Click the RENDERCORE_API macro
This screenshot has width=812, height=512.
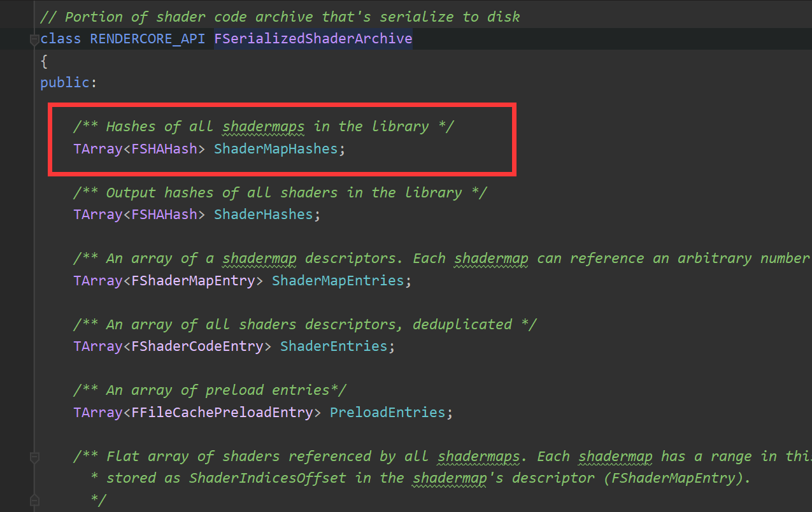(x=148, y=39)
